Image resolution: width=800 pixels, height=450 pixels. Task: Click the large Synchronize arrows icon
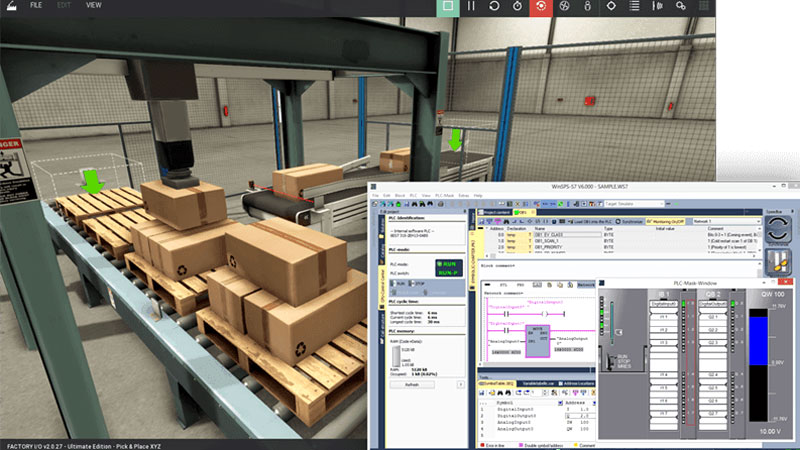(x=778, y=229)
